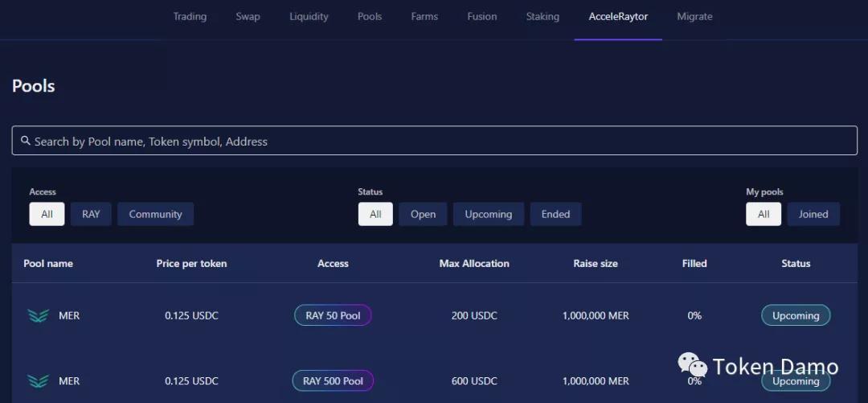Image resolution: width=868 pixels, height=403 pixels.
Task: Switch to the Swap tab
Action: click(248, 17)
